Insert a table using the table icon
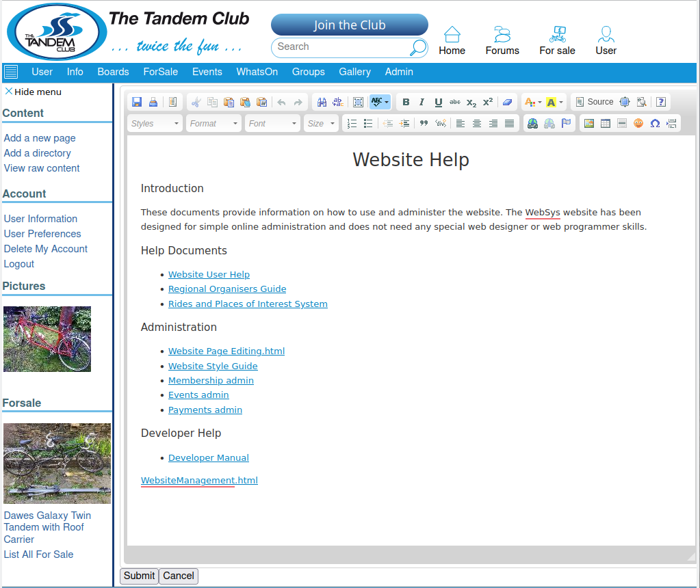 [606, 123]
